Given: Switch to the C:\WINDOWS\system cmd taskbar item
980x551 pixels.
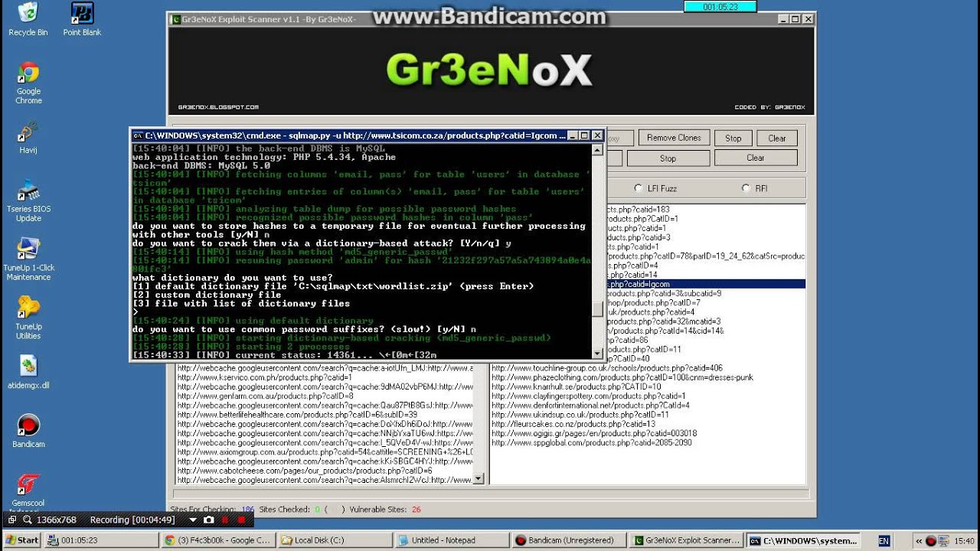Looking at the screenshot, I should click(802, 540).
